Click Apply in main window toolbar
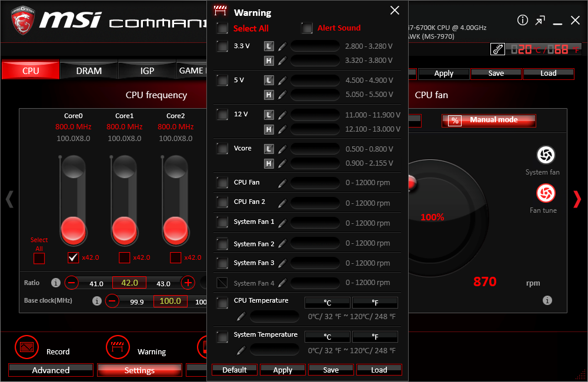This screenshot has height=382, width=588. [x=443, y=73]
